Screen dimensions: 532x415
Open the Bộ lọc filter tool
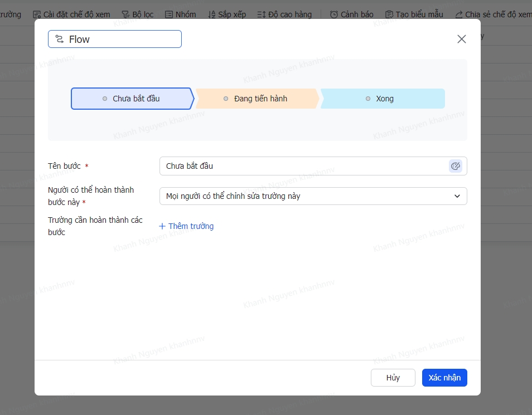pos(138,14)
